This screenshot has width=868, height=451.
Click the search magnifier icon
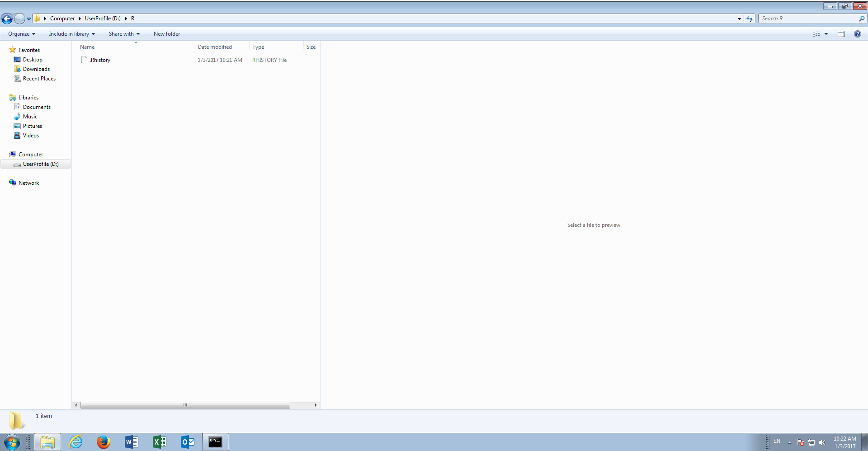click(x=862, y=19)
